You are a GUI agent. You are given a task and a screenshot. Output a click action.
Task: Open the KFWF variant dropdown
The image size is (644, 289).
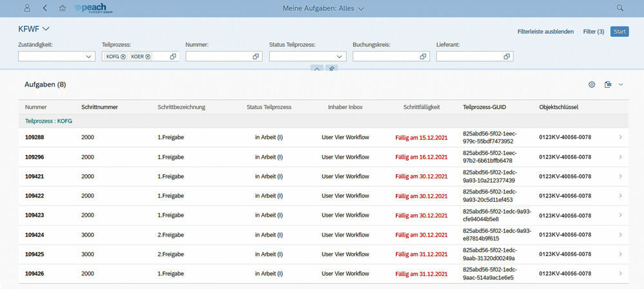pos(46,29)
